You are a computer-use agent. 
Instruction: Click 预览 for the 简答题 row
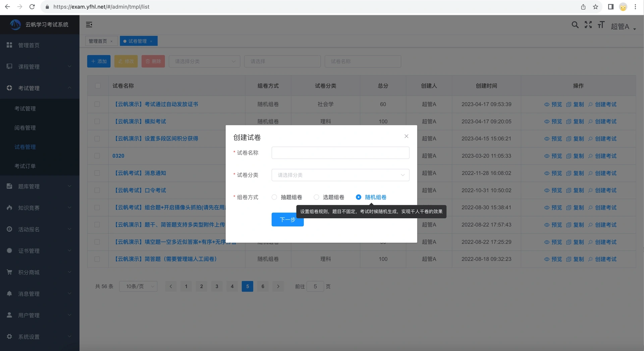(x=553, y=259)
